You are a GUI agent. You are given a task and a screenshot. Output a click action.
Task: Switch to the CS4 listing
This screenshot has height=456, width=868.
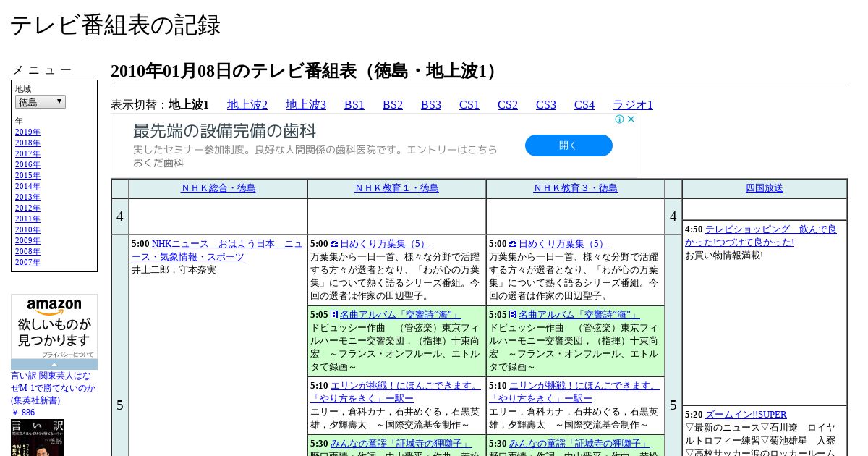tap(584, 105)
